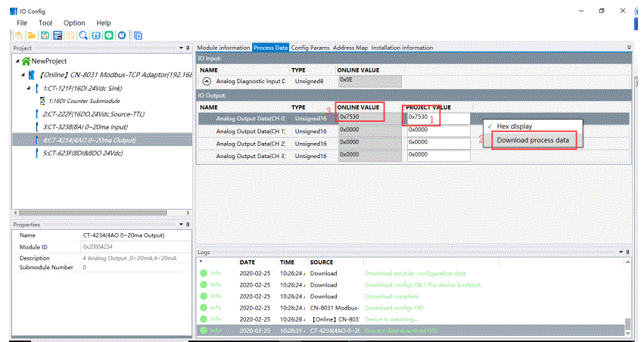Select the 1:16DI Counter Submodule item
The width and height of the screenshot is (644, 342).
point(84,101)
